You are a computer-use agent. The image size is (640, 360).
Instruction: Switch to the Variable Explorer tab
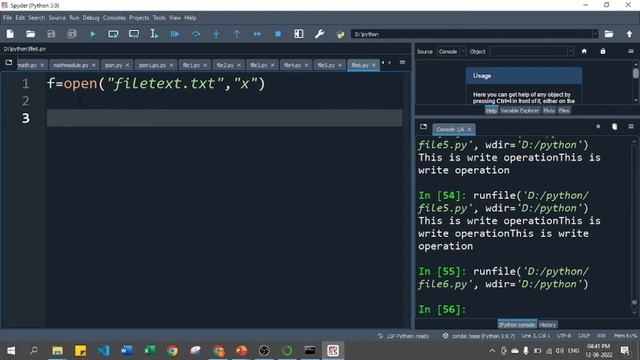tap(520, 111)
